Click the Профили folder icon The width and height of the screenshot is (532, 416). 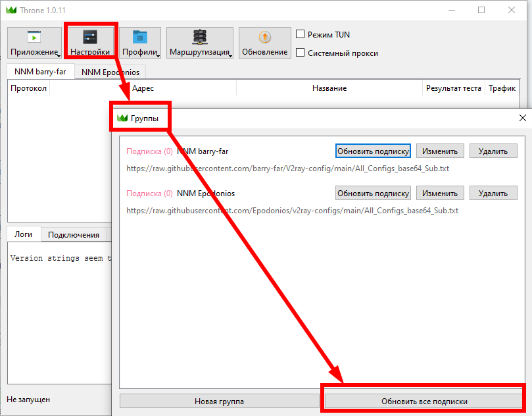click(x=139, y=38)
